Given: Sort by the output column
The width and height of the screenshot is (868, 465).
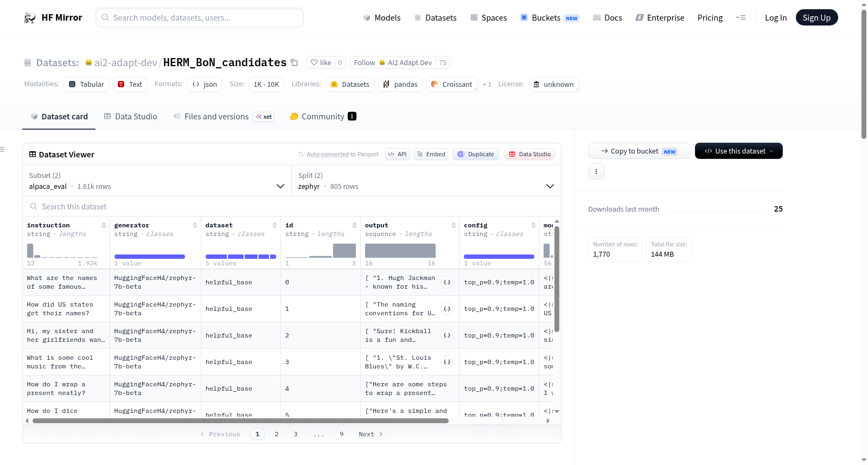Looking at the screenshot, I should pyautogui.click(x=454, y=225).
